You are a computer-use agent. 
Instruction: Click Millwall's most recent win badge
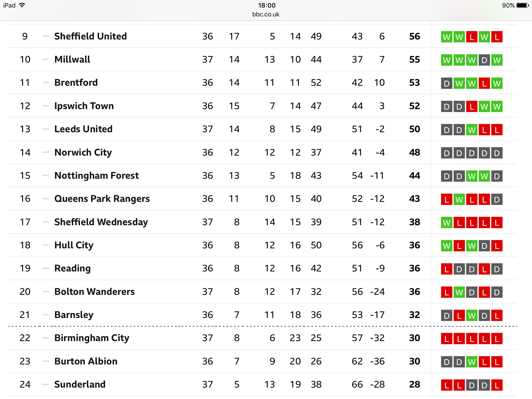click(497, 60)
